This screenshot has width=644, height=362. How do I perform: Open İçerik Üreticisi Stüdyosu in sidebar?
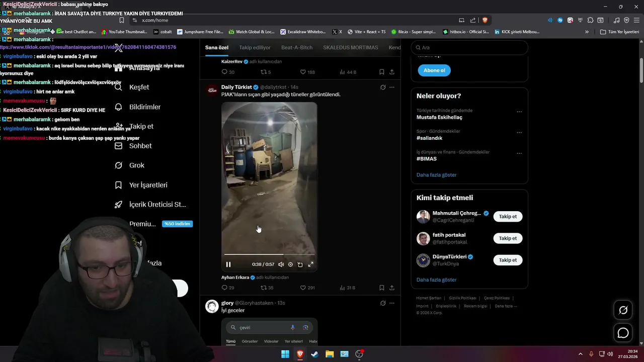point(151,204)
